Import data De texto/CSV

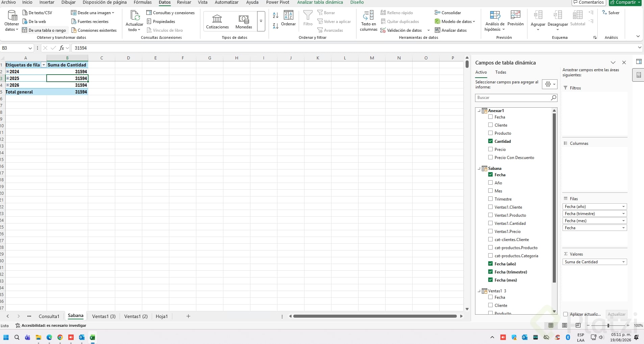pyautogui.click(x=37, y=13)
